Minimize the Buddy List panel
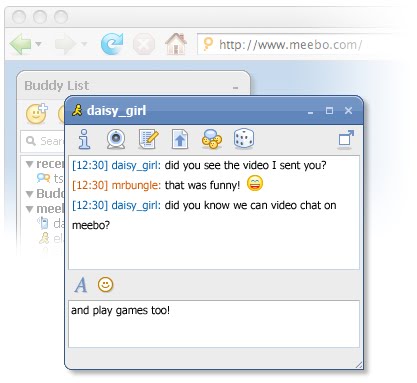The width and height of the screenshot is (417, 383). pos(235,88)
